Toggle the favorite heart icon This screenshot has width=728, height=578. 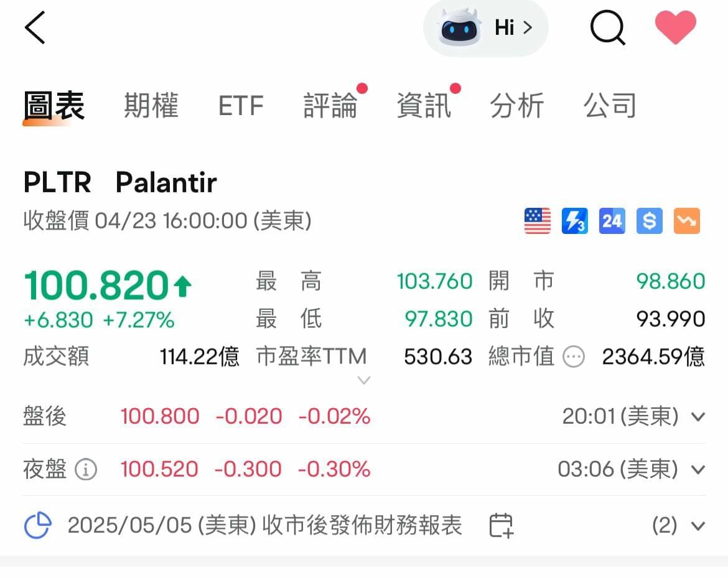click(675, 28)
